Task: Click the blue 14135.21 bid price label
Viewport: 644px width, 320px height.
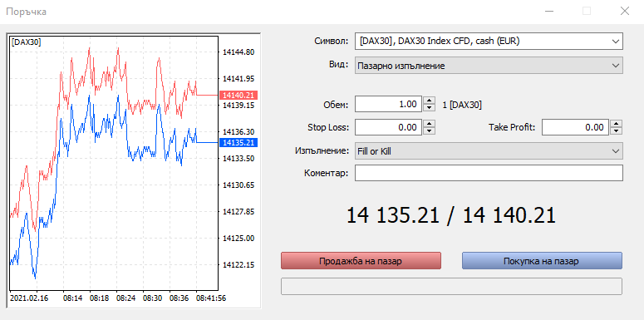Action: (238, 142)
